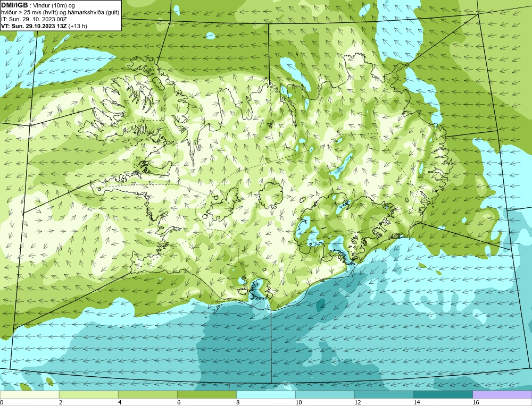The height and width of the screenshot is (406, 532).
Task: Click the scale label "6"
Action: [x=179, y=402]
